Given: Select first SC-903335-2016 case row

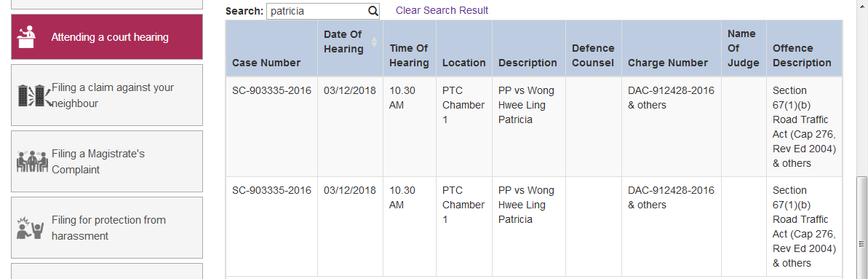Looking at the screenshot, I should [x=534, y=127].
